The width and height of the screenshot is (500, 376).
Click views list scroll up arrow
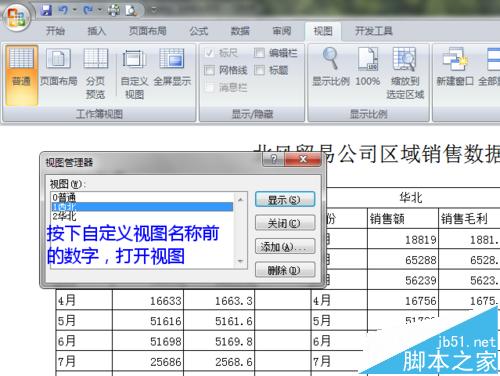click(x=240, y=199)
